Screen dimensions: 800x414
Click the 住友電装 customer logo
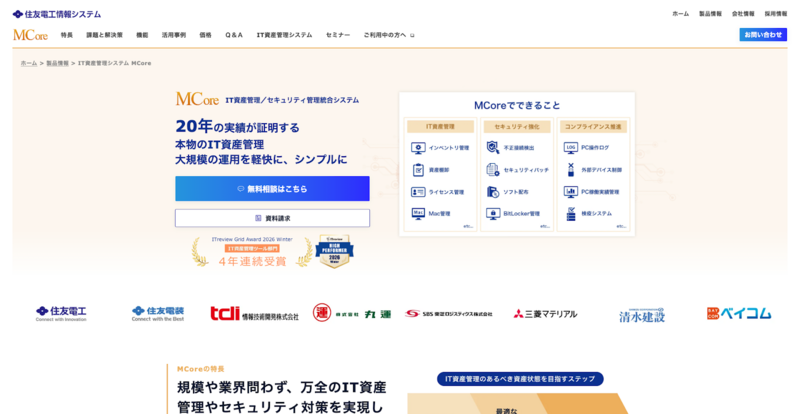tap(158, 313)
